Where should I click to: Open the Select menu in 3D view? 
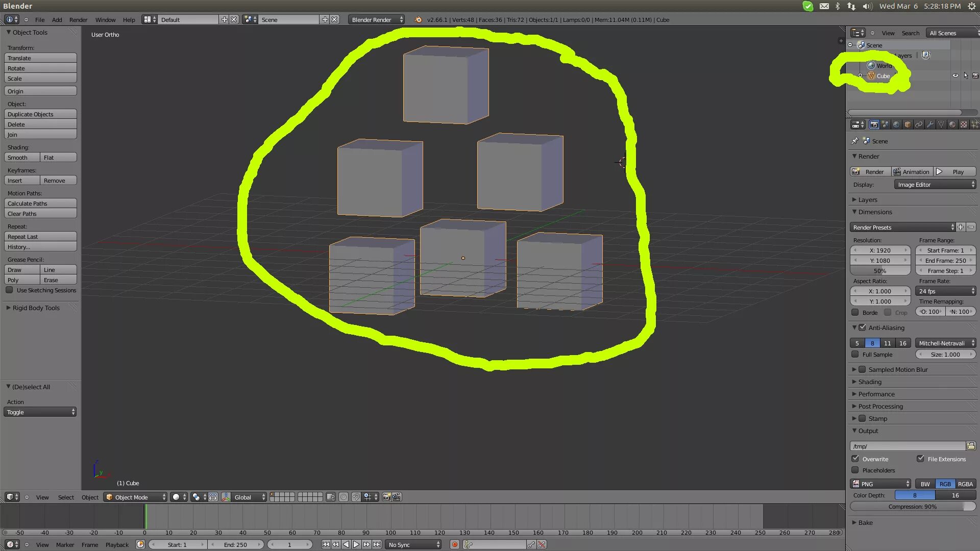click(66, 497)
